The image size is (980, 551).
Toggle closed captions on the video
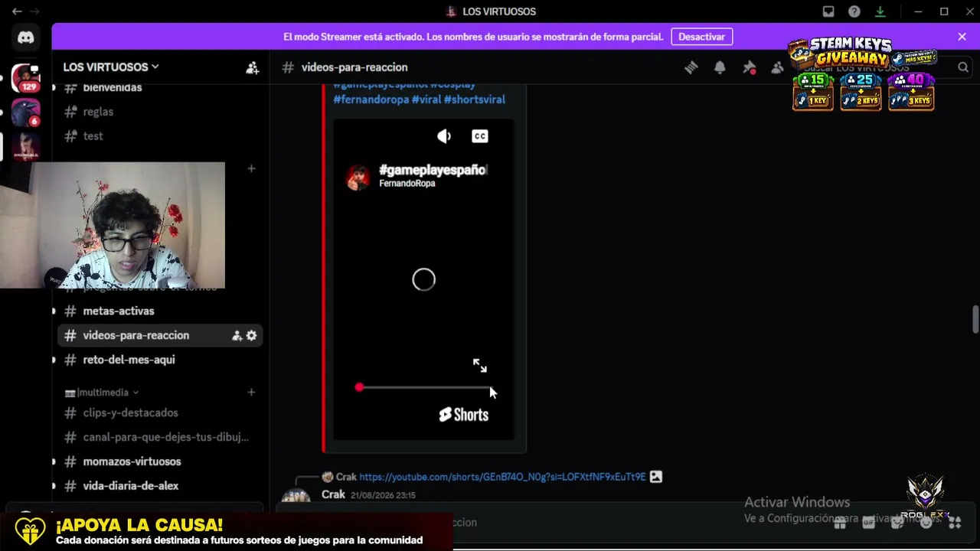point(480,136)
